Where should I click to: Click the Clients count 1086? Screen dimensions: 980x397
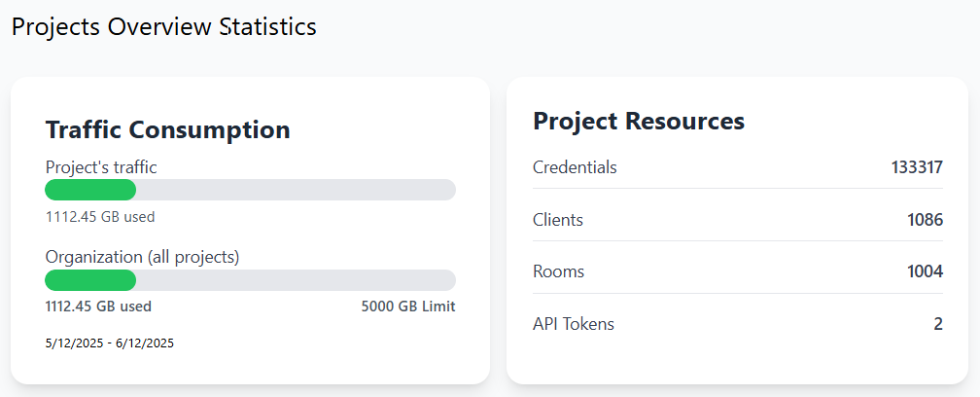(x=925, y=220)
